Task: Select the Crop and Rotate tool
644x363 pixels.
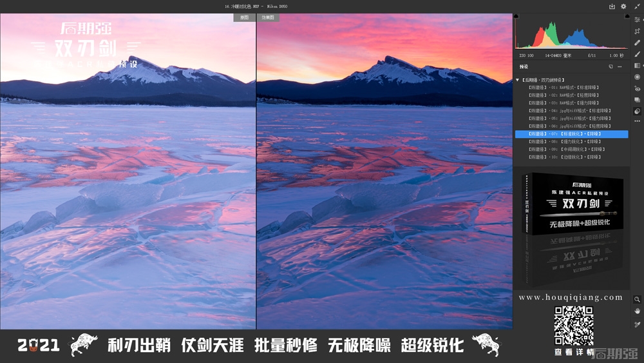Action: pos(637,31)
